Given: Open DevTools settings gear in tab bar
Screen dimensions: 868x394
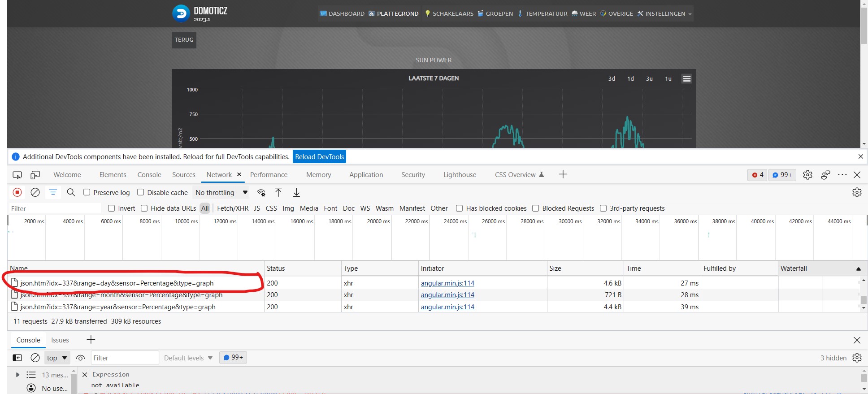Looking at the screenshot, I should click(x=807, y=175).
